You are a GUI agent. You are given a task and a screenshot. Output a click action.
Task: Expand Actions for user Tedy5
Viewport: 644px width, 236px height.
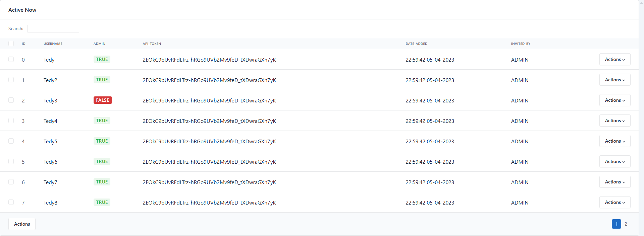615,141
